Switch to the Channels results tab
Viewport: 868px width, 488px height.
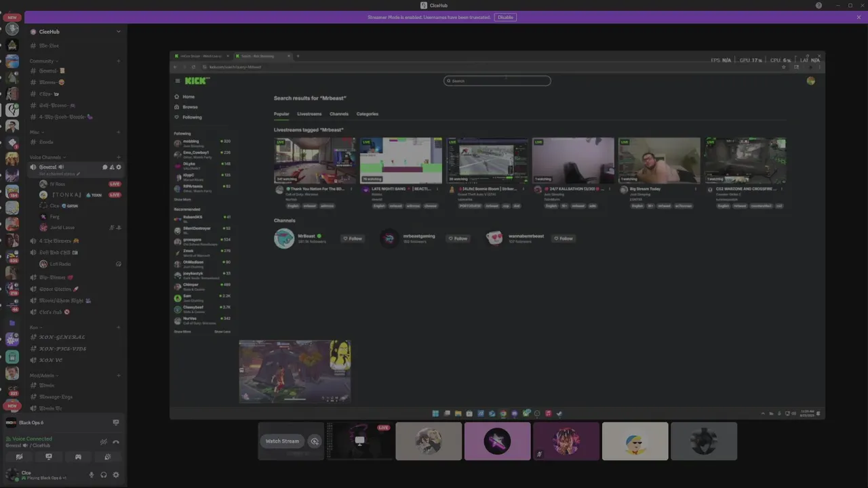[x=339, y=114]
